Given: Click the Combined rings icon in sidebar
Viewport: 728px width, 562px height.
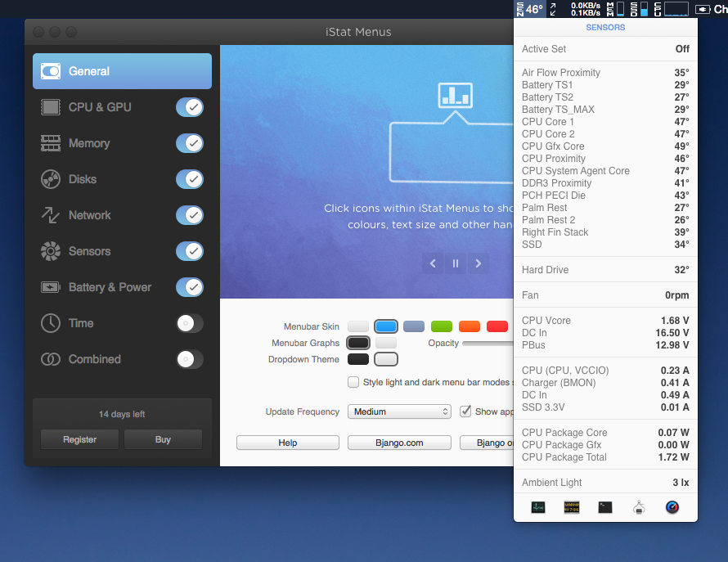Looking at the screenshot, I should (x=51, y=359).
